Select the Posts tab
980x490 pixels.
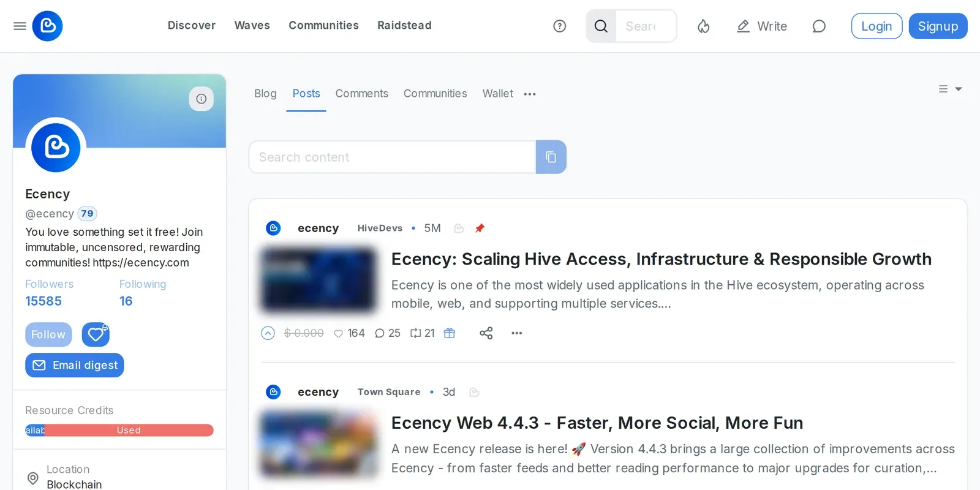[306, 94]
